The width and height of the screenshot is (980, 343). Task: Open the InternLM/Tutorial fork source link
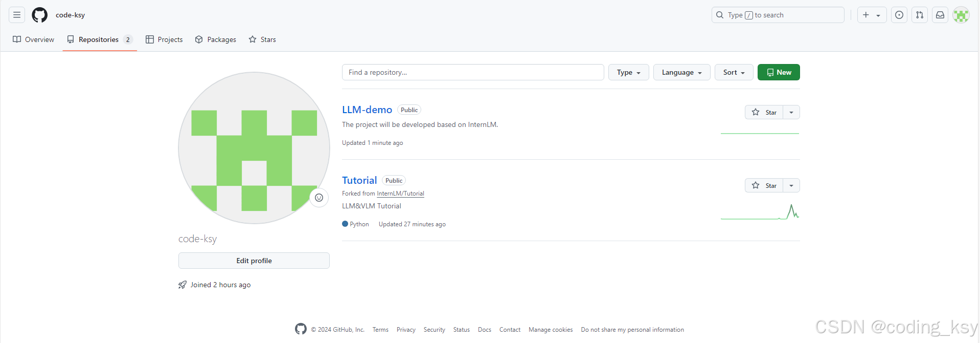click(x=400, y=194)
